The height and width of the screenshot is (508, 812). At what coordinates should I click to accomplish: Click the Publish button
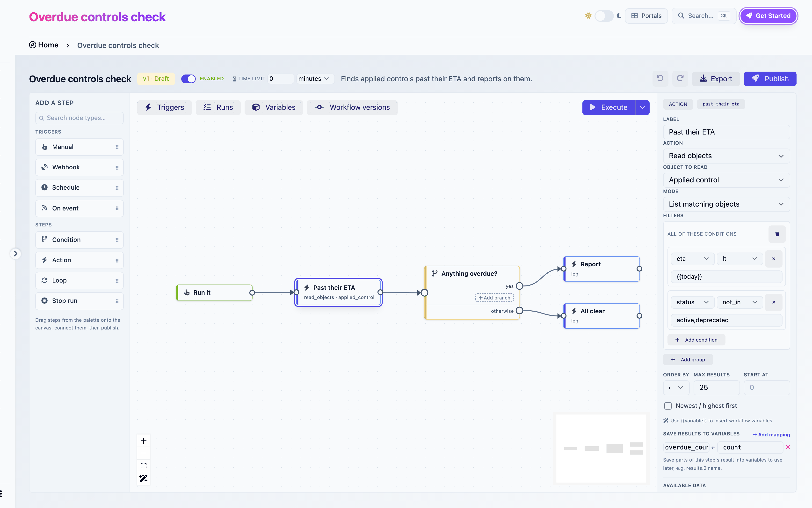coord(770,79)
